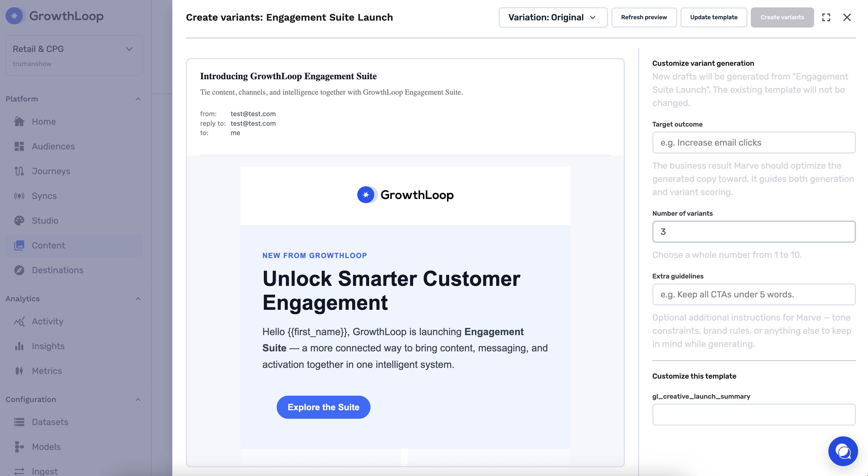Click the Activity chart icon
The width and height of the screenshot is (868, 476).
click(x=19, y=321)
